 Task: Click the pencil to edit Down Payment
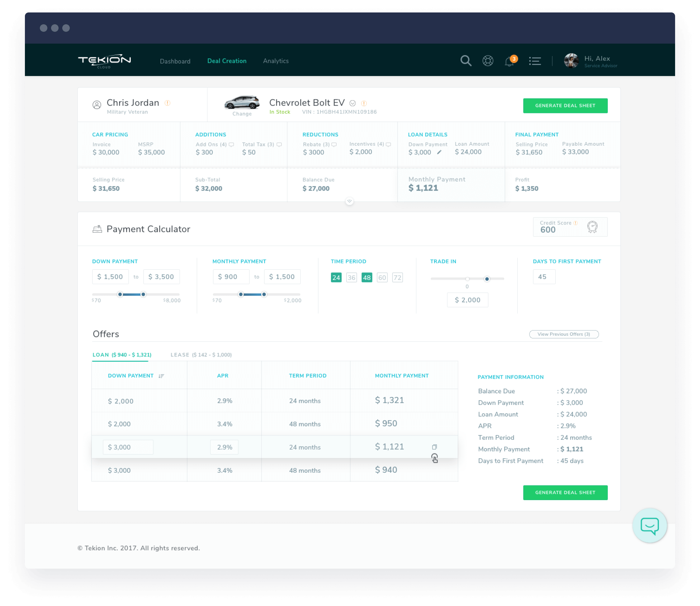[439, 153]
